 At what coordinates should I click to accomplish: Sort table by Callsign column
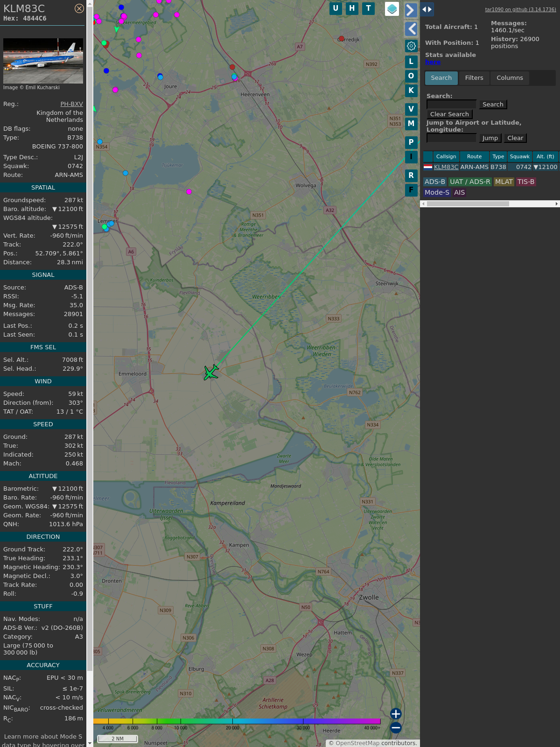tap(446, 157)
